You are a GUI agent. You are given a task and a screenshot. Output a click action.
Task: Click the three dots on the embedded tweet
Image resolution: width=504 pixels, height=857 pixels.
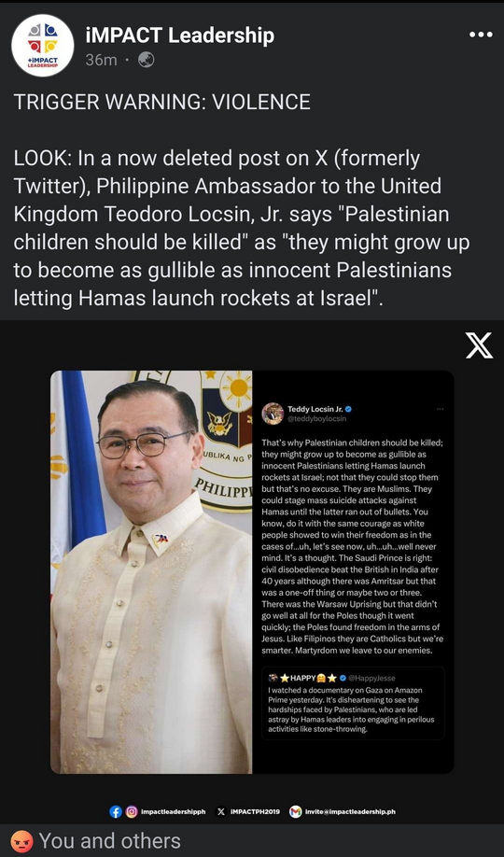click(441, 409)
